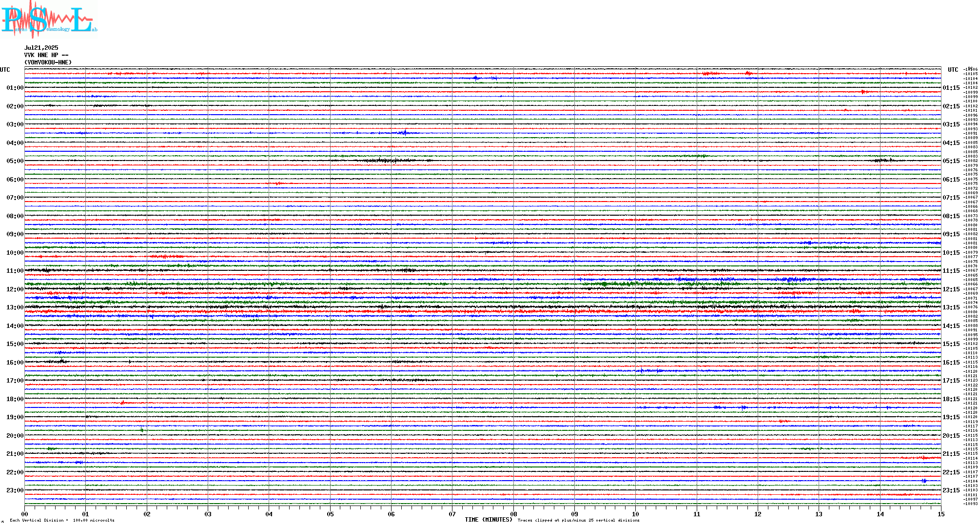Click the PSL Seismology Lab logo

(49, 20)
